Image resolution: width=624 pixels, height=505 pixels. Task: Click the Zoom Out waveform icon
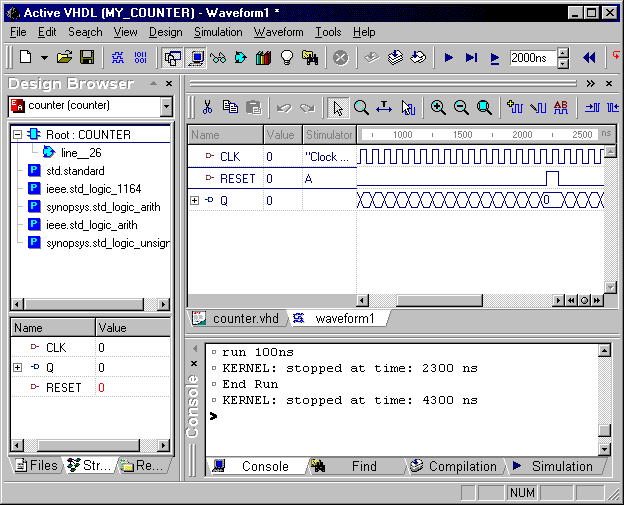click(x=461, y=108)
